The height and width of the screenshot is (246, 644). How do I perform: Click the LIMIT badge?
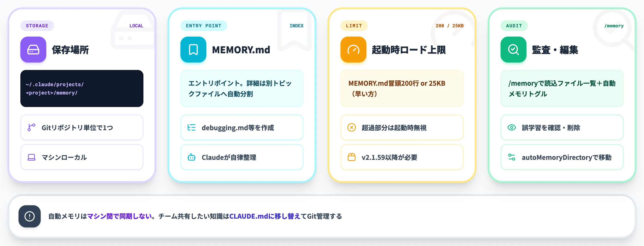point(354,26)
